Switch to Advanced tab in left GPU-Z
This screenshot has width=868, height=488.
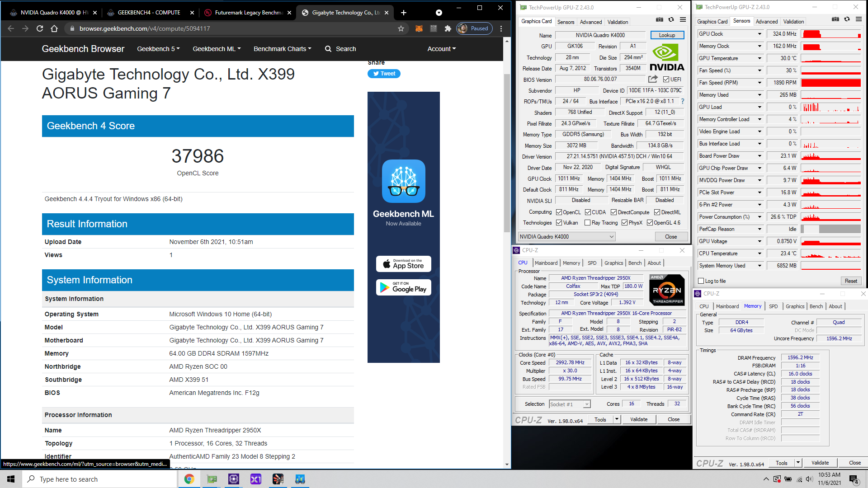coord(590,22)
